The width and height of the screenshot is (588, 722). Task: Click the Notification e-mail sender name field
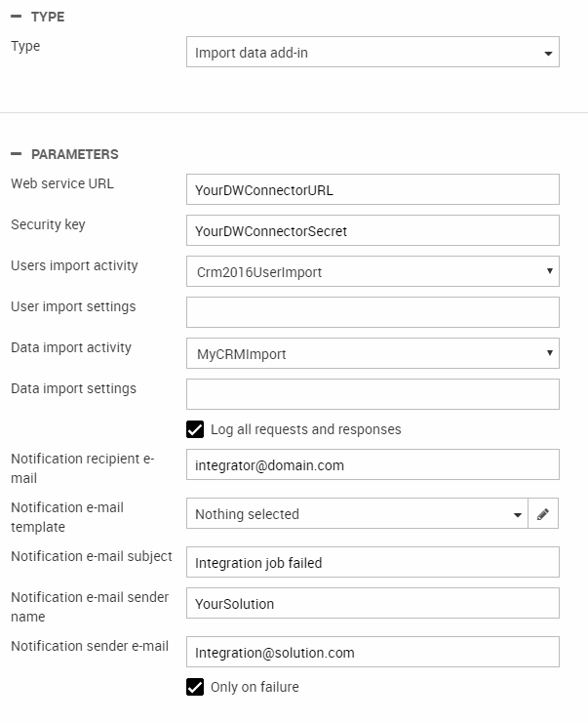pos(372,603)
